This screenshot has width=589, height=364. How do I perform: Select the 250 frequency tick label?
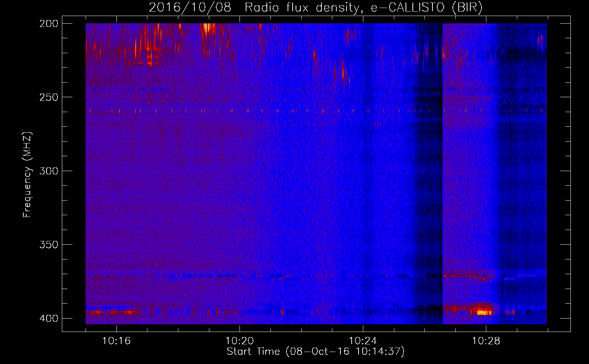(49, 97)
